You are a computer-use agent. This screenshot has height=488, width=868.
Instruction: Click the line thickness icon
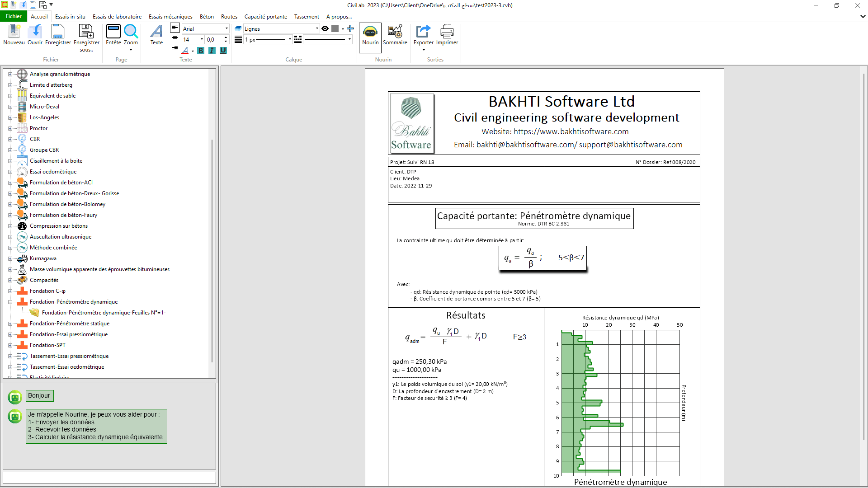pyautogui.click(x=238, y=39)
